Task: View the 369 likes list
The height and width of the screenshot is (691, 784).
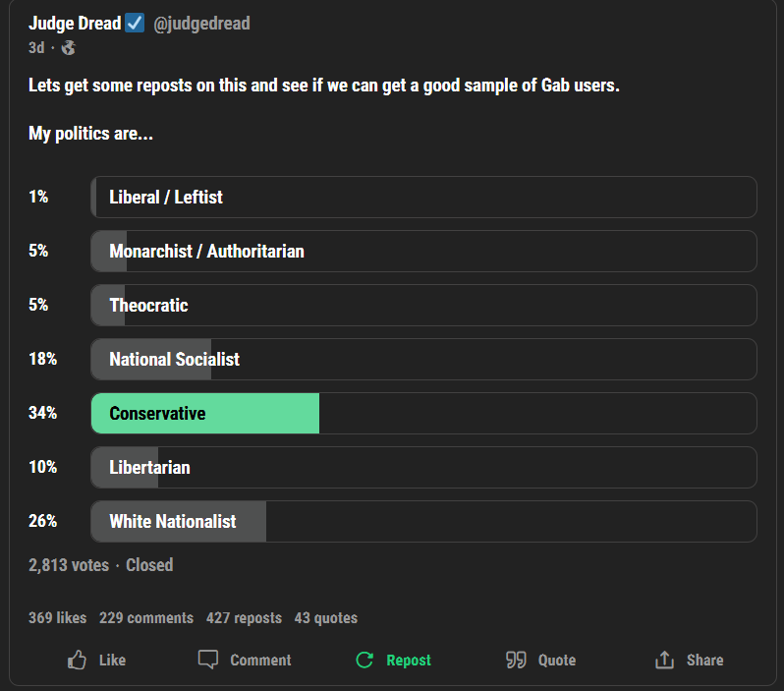Action: pyautogui.click(x=58, y=618)
